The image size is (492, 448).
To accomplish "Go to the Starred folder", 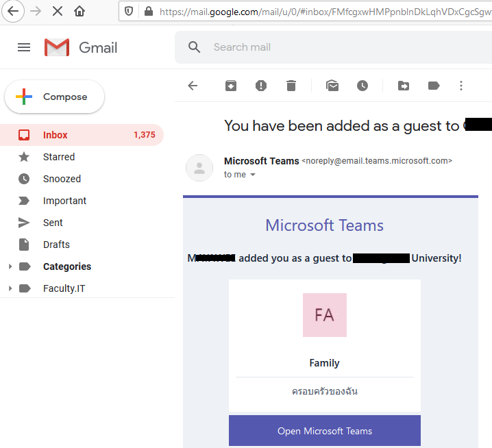I will coord(59,157).
